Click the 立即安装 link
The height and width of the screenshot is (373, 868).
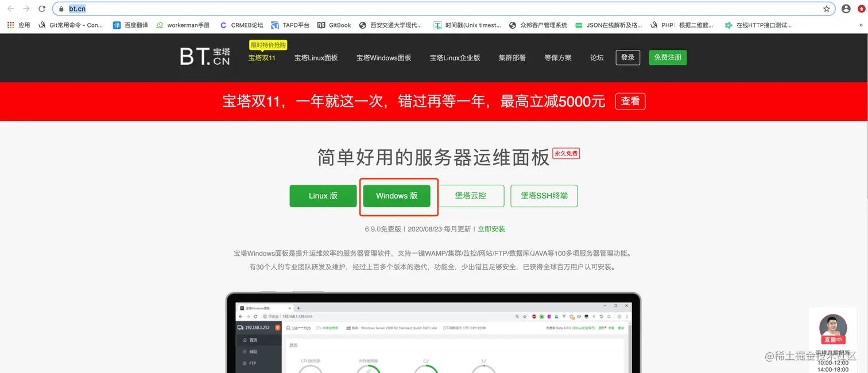pyautogui.click(x=491, y=229)
